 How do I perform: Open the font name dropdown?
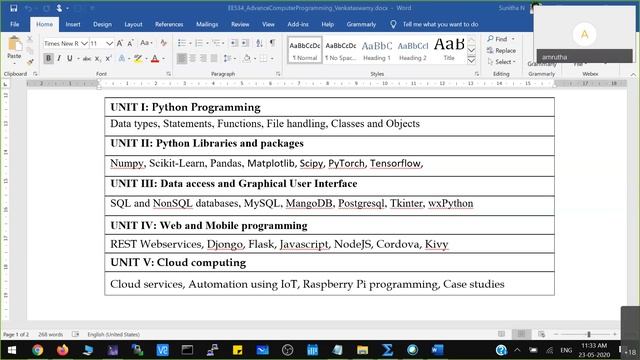84,43
